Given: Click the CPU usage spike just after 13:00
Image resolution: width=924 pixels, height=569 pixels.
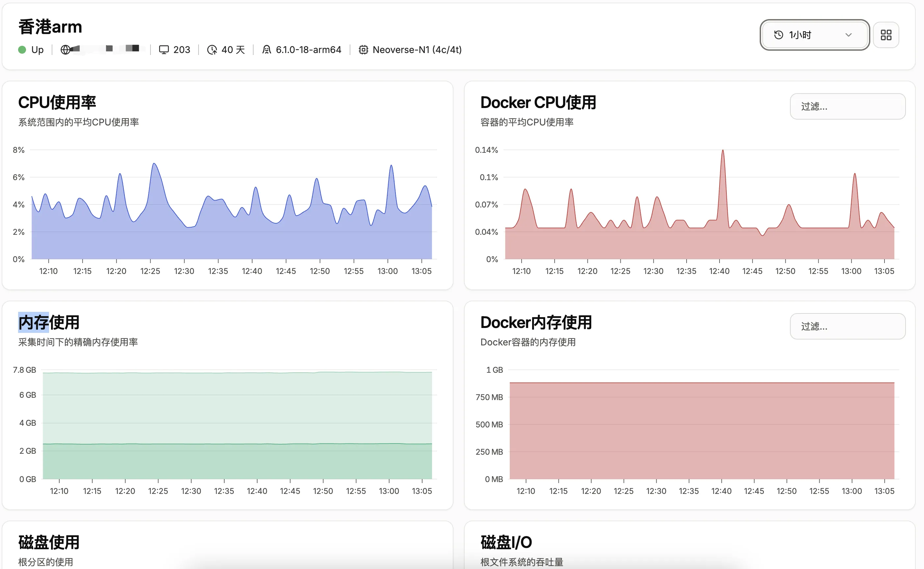Looking at the screenshot, I should pyautogui.click(x=391, y=166).
